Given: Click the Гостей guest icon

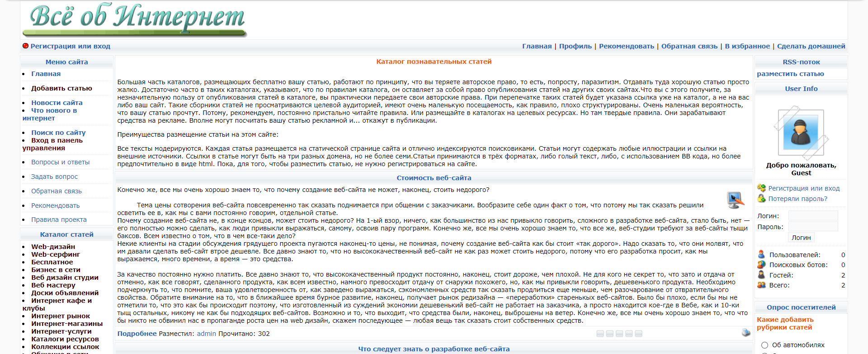Looking at the screenshot, I should click(x=762, y=275).
